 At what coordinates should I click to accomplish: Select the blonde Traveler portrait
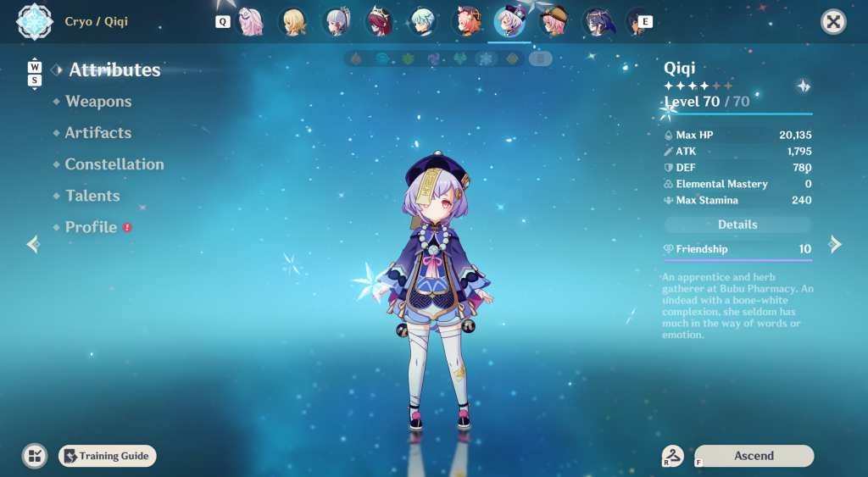coord(292,22)
